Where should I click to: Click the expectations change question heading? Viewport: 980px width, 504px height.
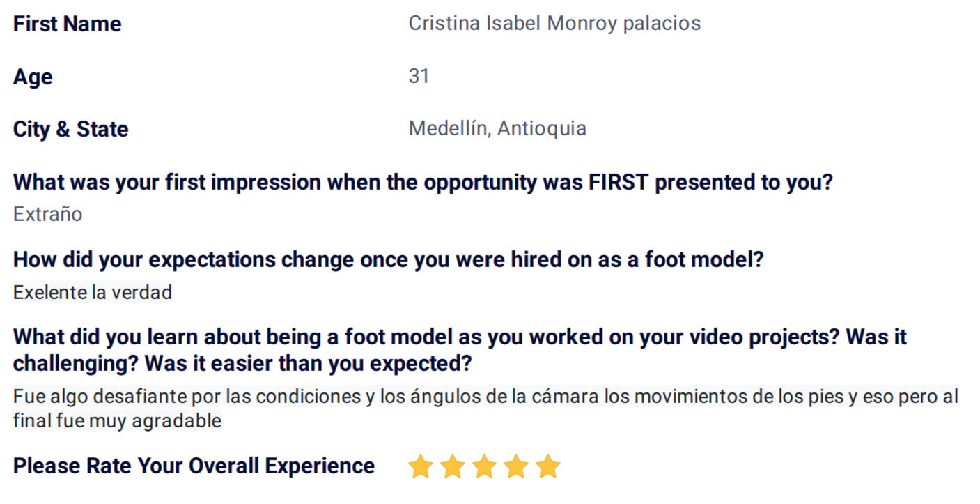[x=389, y=260]
